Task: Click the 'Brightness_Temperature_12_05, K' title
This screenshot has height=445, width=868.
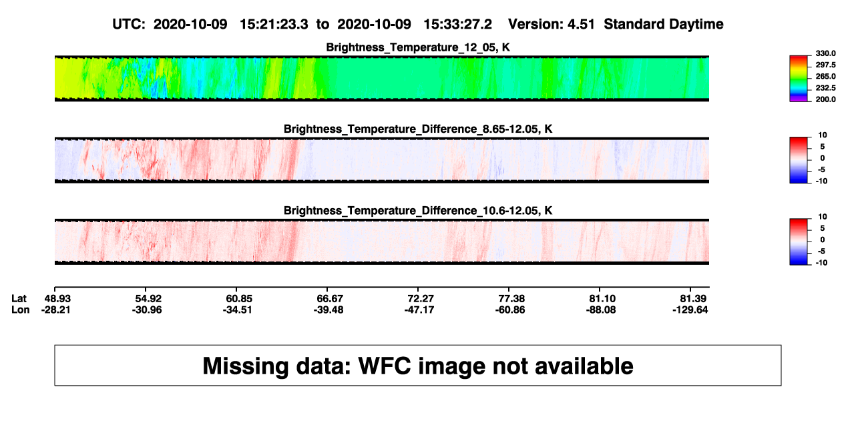Action: click(x=418, y=47)
